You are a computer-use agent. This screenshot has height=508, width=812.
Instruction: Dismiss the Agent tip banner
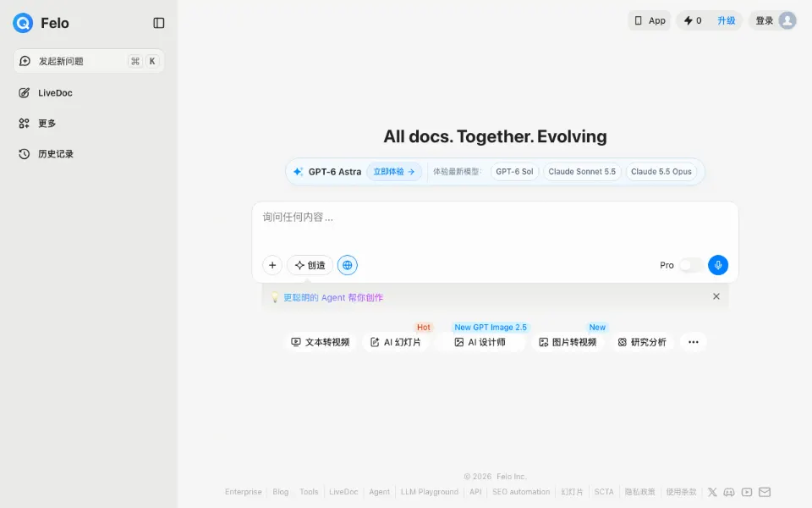pyautogui.click(x=716, y=296)
